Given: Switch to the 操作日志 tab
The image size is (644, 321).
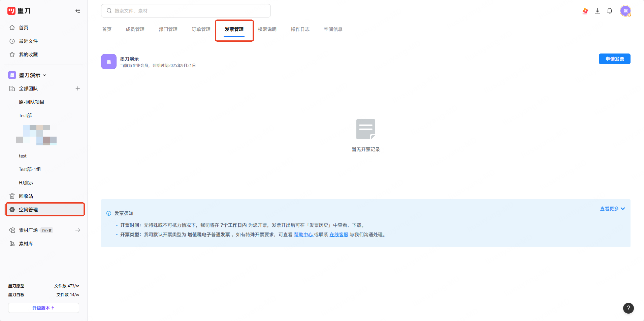Looking at the screenshot, I should pyautogui.click(x=300, y=29).
